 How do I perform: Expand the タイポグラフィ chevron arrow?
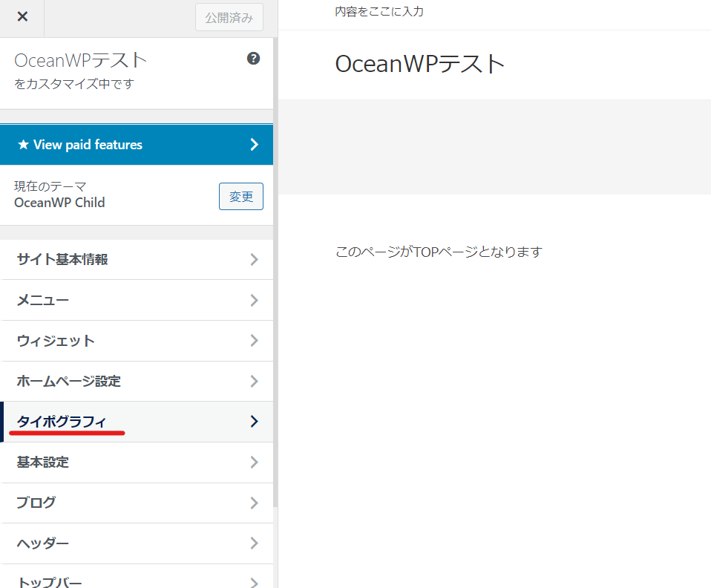click(255, 422)
